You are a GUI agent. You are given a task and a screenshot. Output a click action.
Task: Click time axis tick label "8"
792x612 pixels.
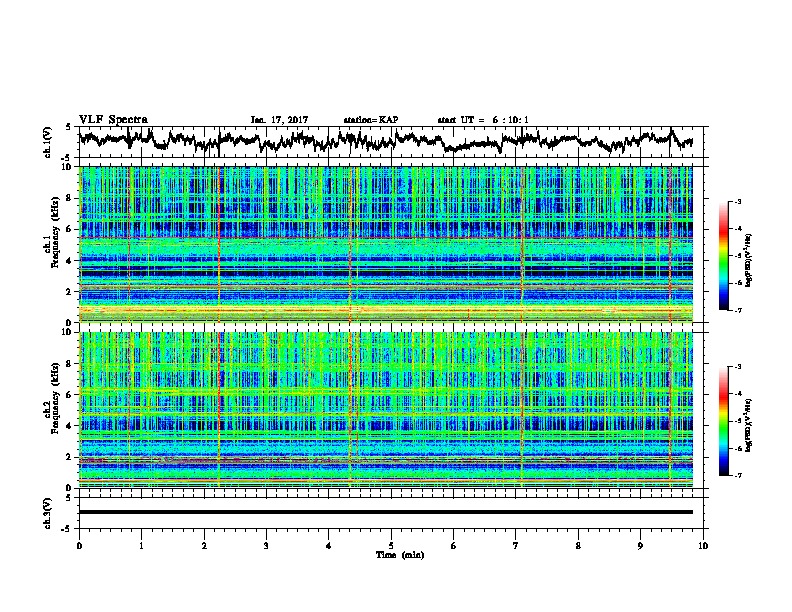pyautogui.click(x=578, y=545)
